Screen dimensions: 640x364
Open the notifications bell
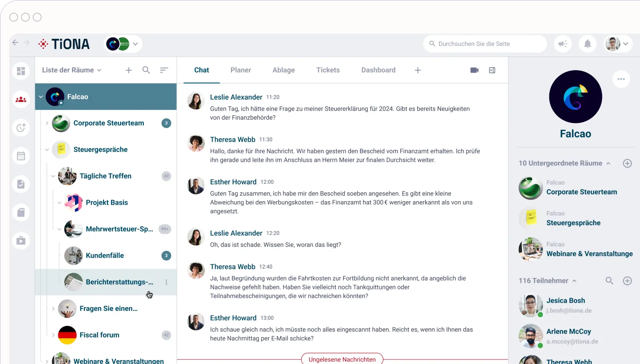click(x=587, y=44)
